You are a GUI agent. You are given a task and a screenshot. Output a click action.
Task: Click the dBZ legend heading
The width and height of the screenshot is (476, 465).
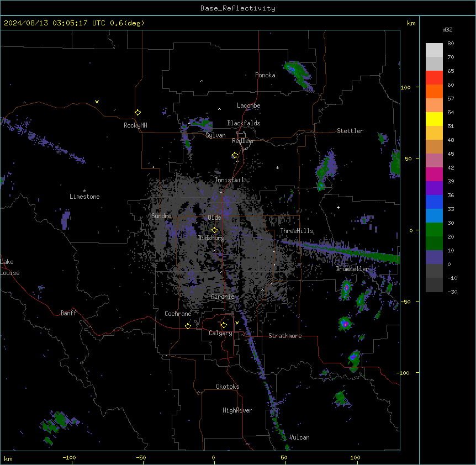[x=447, y=29]
